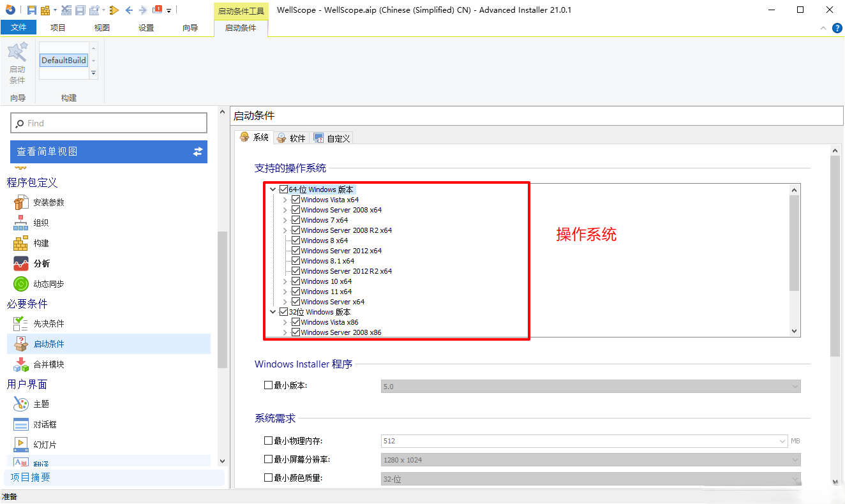Select 启动条件 in the sidebar
Screen dimensions: 845x504
pyautogui.click(x=109, y=344)
